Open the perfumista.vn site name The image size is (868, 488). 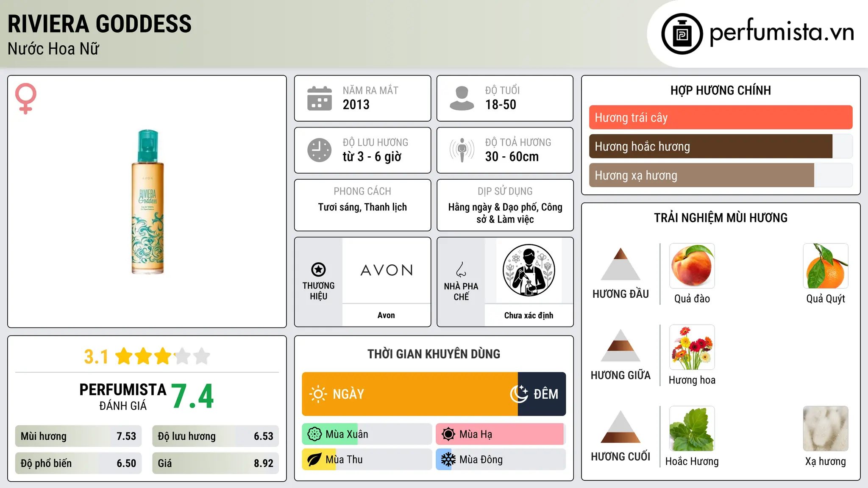tap(782, 32)
